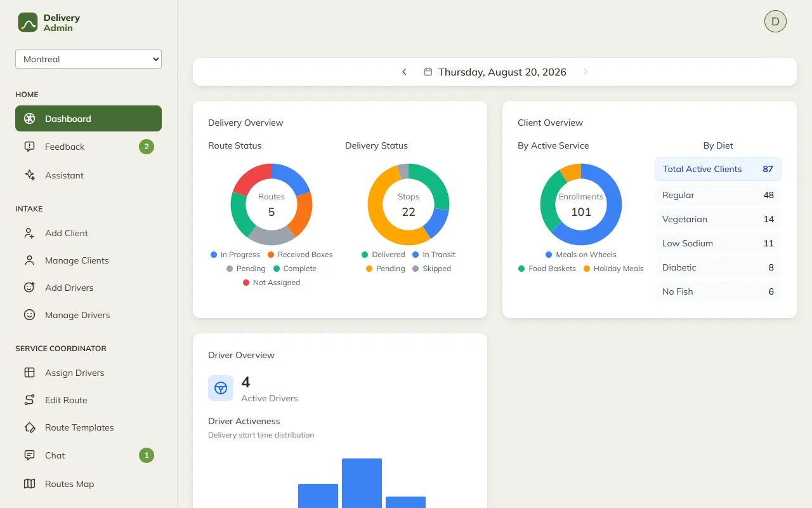Open Feedback menu item
This screenshot has width=812, height=508.
(88, 147)
